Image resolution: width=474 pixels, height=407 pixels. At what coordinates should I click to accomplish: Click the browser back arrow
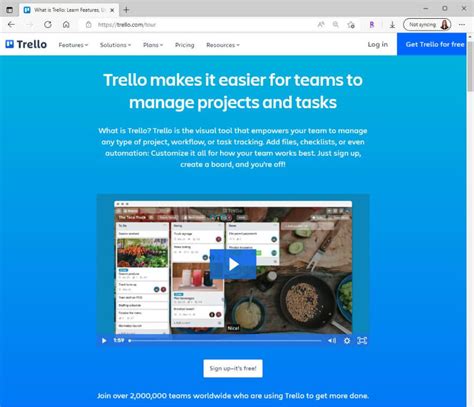tap(11, 25)
